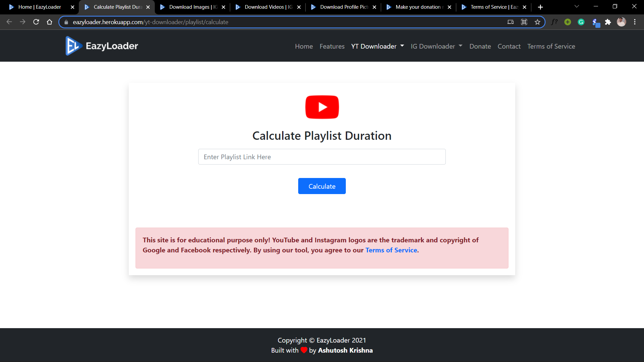The image size is (644, 362).
Task: Click the YouTube logo above the heading
Action: [x=322, y=107]
